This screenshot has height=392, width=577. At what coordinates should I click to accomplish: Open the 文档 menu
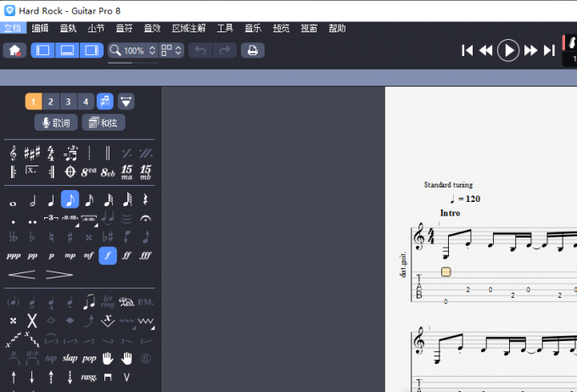[13, 28]
